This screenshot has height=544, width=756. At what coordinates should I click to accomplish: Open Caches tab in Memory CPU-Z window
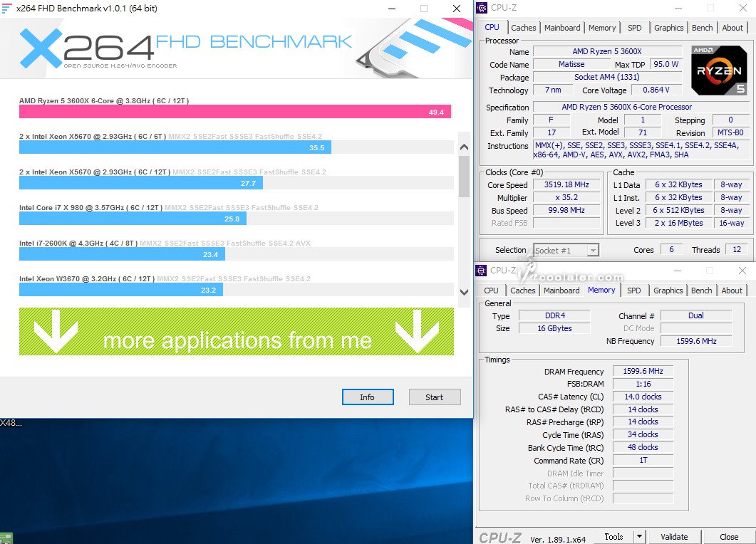522,291
